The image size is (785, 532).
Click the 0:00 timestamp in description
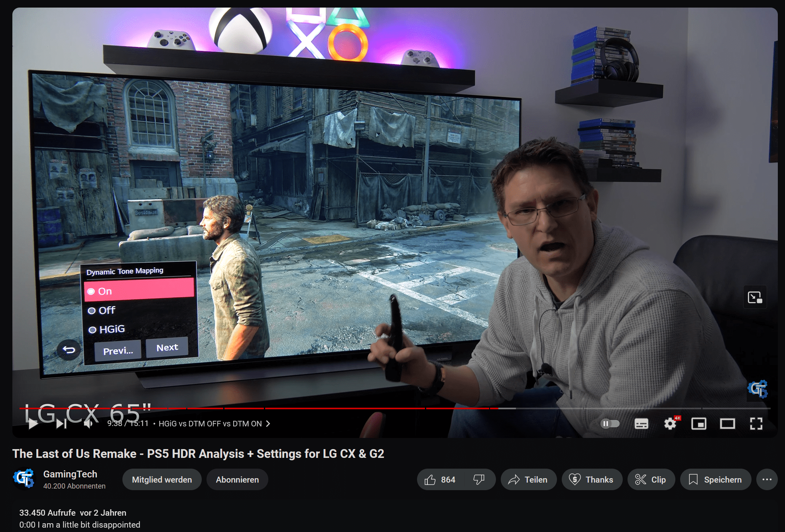(27, 525)
